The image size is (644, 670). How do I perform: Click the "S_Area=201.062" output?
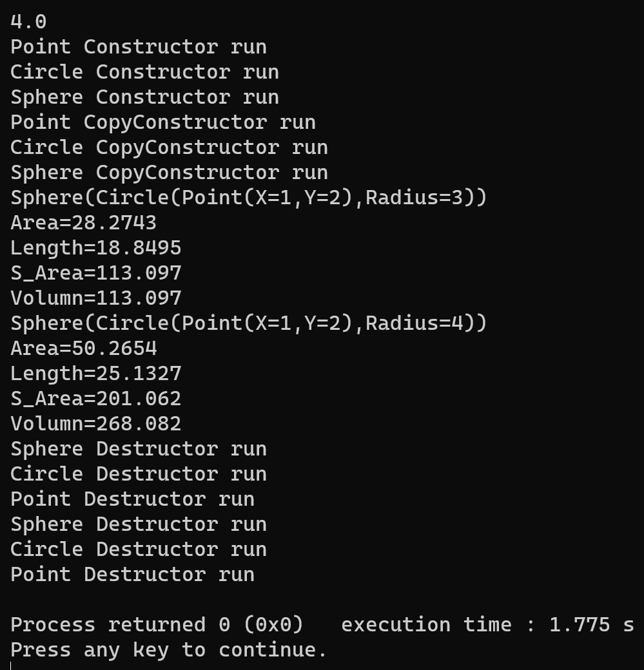tap(95, 399)
